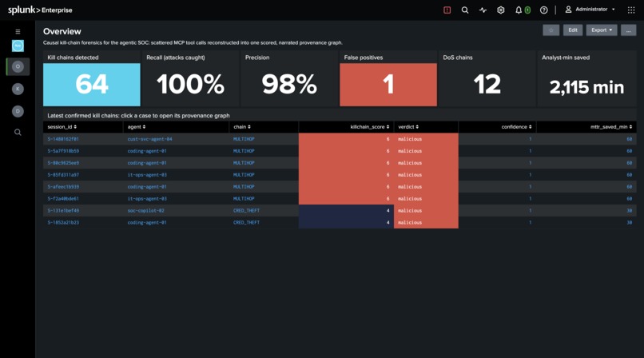Click it-ops-agent-03 in S-85fd311a97 row

point(147,175)
